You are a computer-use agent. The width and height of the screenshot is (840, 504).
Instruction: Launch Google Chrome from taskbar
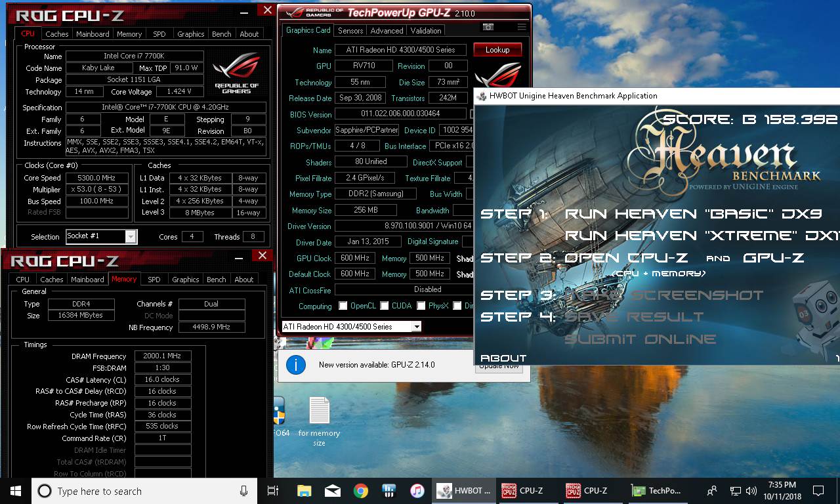pos(360,491)
